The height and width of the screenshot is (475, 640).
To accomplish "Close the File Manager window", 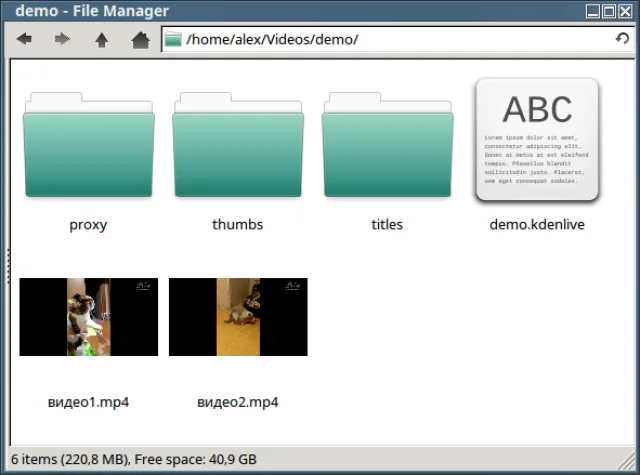I will 625,11.
